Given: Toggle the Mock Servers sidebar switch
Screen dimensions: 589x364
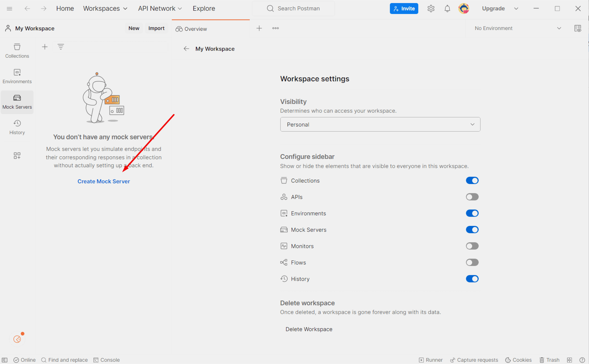Looking at the screenshot, I should (472, 230).
